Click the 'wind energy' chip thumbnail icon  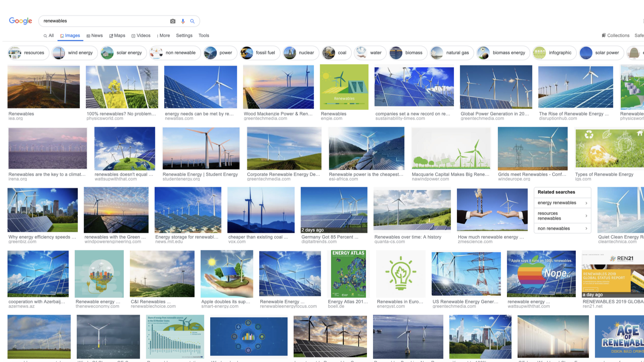(x=59, y=53)
